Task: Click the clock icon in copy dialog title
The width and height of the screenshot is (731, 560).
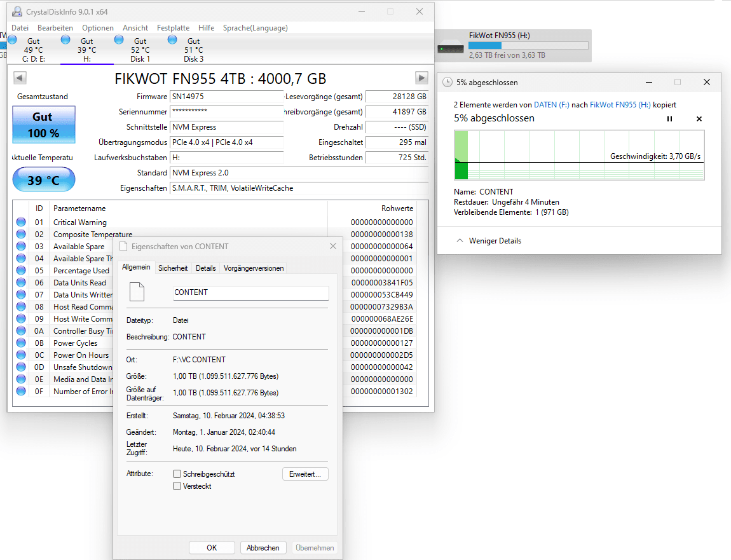Action: [x=447, y=82]
